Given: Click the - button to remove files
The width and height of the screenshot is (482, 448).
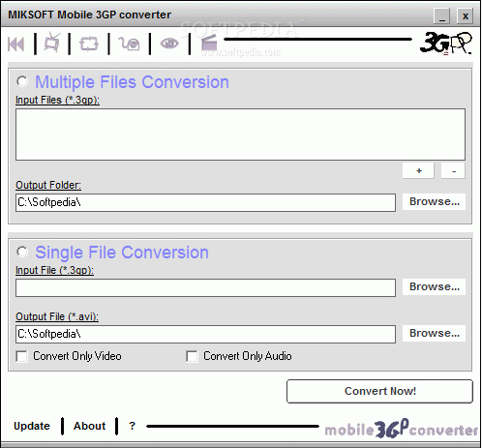Looking at the screenshot, I should (453, 170).
